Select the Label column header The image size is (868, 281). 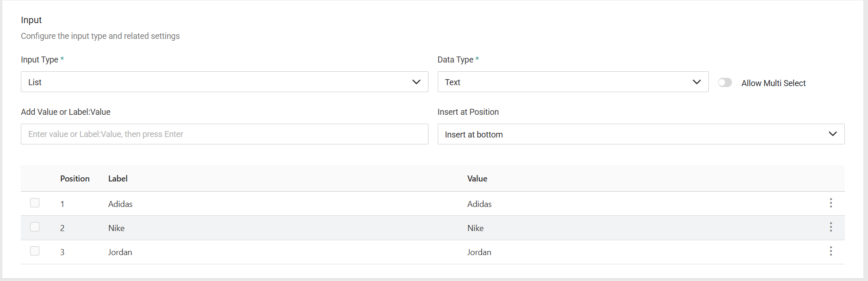coord(118,178)
